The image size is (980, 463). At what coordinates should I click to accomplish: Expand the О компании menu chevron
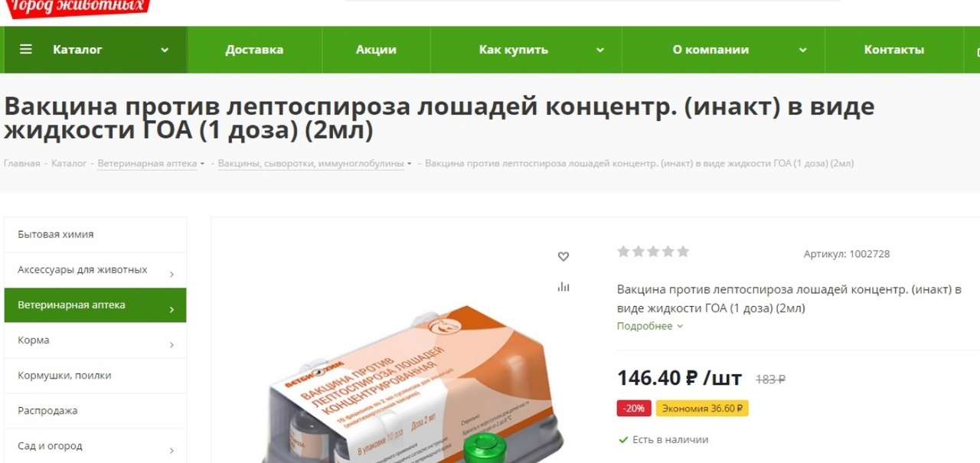point(802,51)
